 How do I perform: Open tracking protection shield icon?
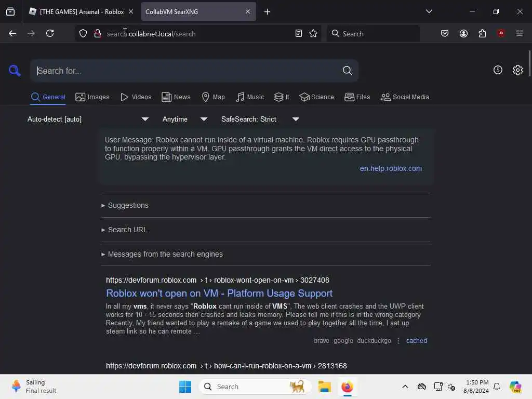83,33
